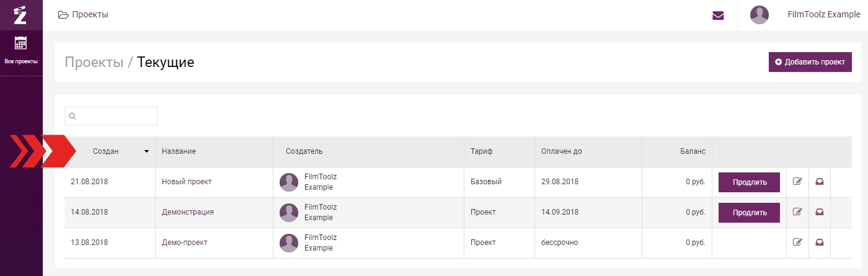Screen dimensions: 868x276
Task: Archive the Демо-проект row
Action: click(x=820, y=243)
